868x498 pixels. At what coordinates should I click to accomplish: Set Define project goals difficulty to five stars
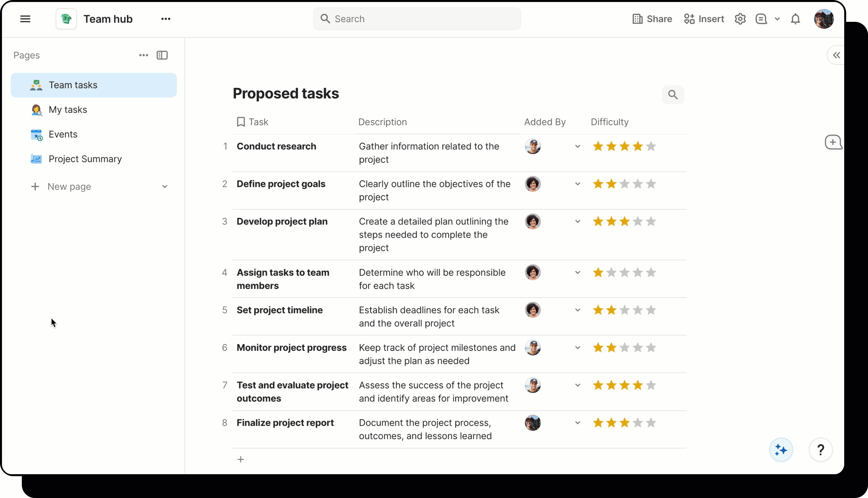[x=651, y=184]
